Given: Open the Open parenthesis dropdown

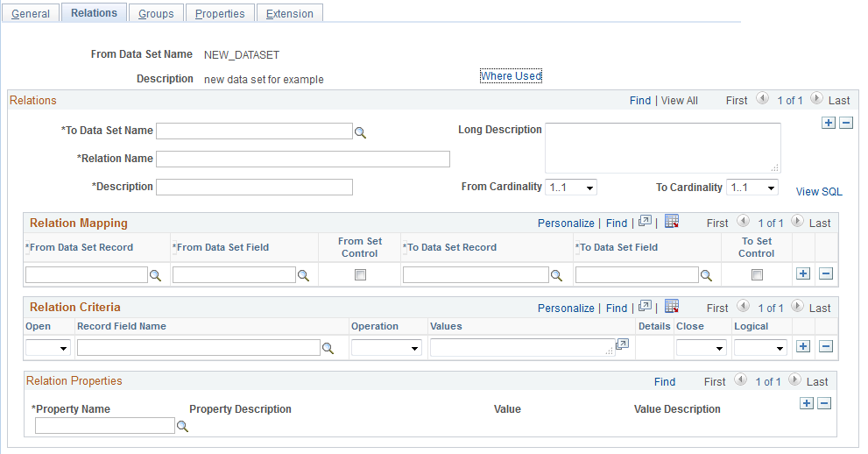Looking at the screenshot, I should point(48,348).
